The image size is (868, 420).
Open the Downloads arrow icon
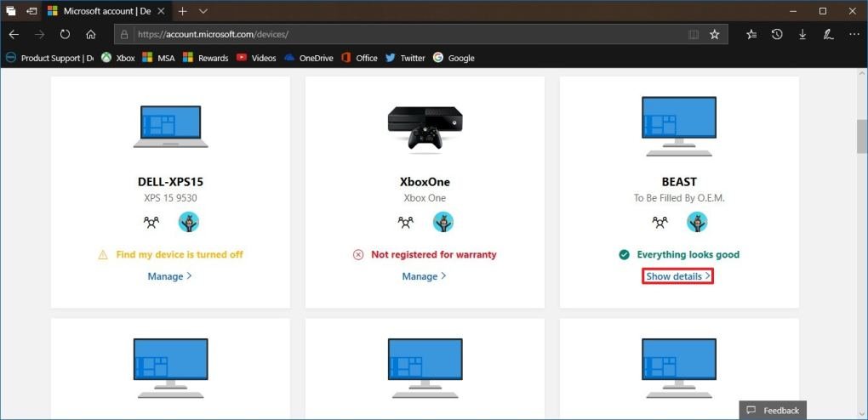(802, 35)
